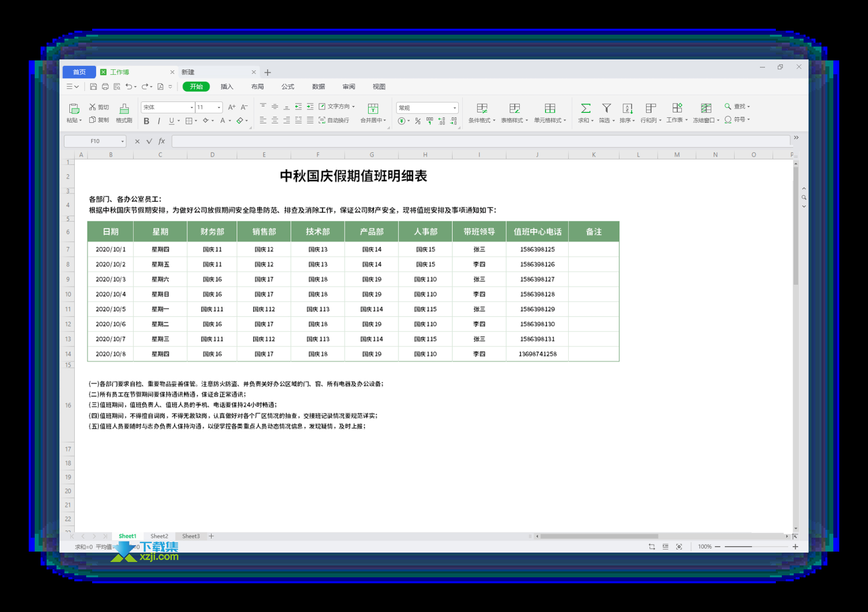Screen dimensions: 868x612
Task: Open the Cell Style (单元格样式) dropdown
Action: point(550,113)
